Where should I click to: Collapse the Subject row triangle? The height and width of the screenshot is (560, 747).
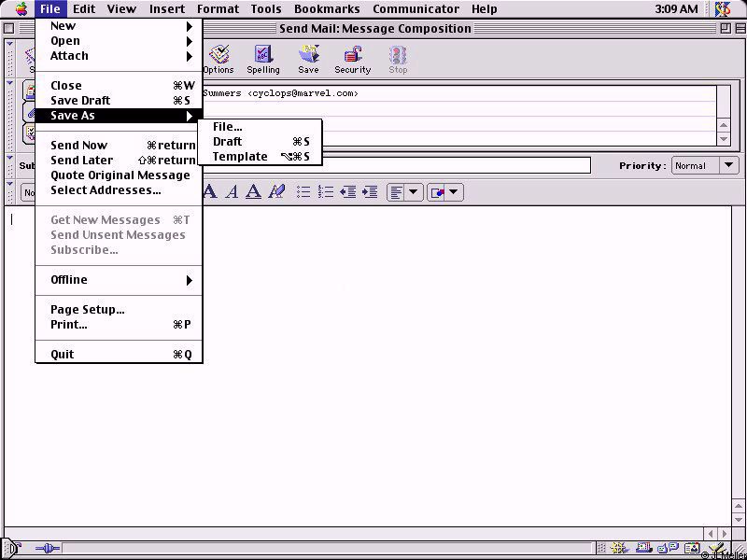click(x=10, y=157)
